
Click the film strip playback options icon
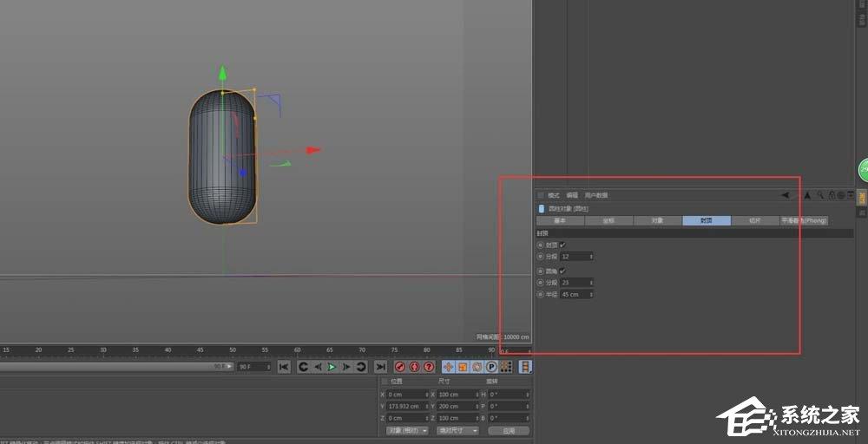[x=525, y=367]
